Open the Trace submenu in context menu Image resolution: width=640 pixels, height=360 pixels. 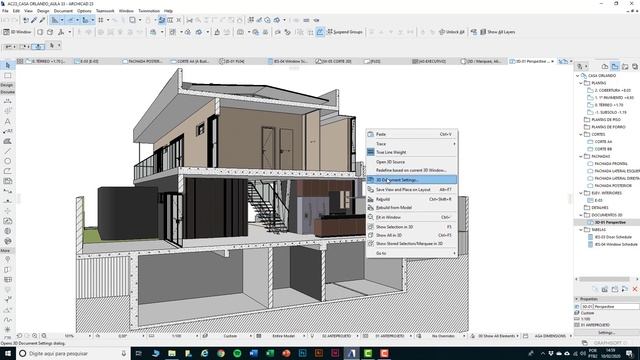(411, 144)
